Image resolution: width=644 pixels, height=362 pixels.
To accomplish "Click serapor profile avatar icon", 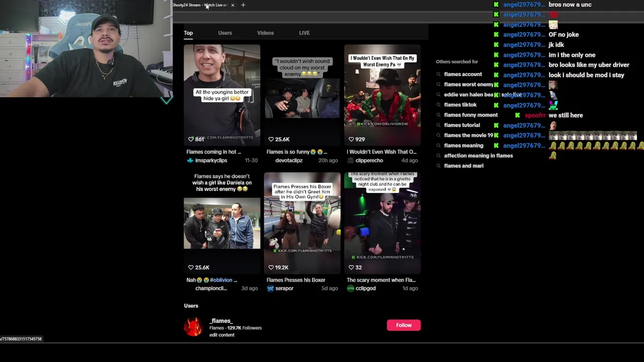I will tap(270, 289).
